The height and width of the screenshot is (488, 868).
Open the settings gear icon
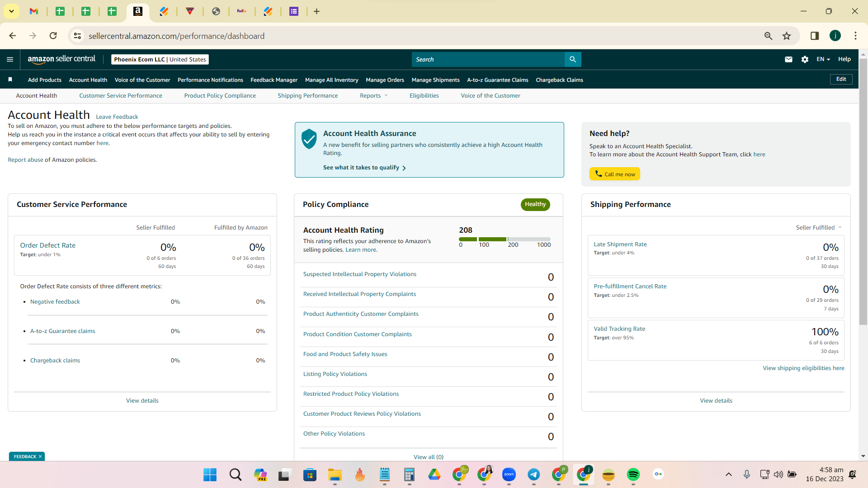[x=805, y=59]
